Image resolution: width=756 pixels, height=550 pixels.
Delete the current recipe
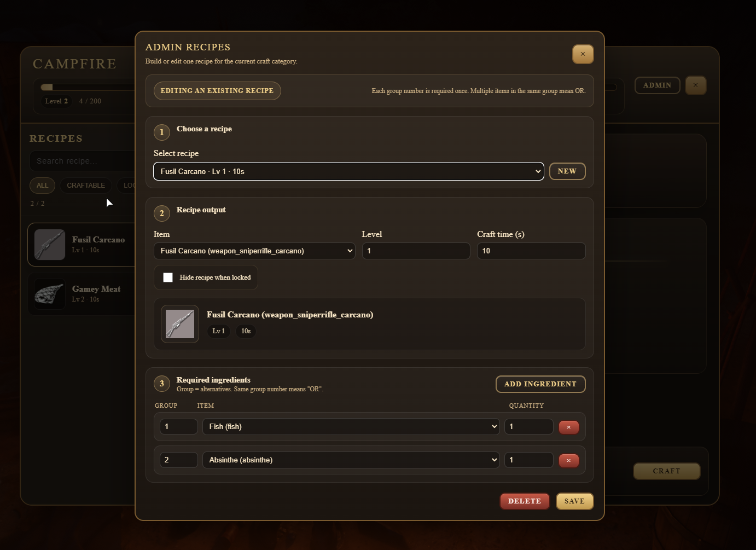pyautogui.click(x=525, y=501)
